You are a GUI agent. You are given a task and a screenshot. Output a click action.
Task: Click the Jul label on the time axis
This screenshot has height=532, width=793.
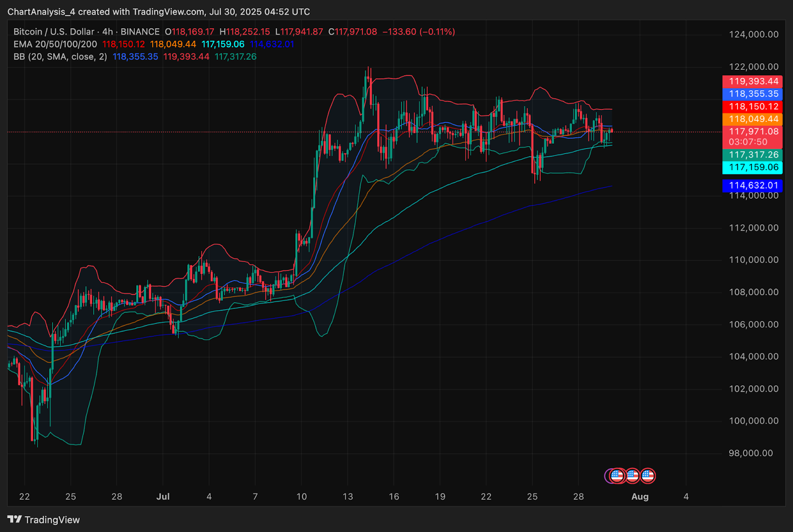click(x=163, y=496)
